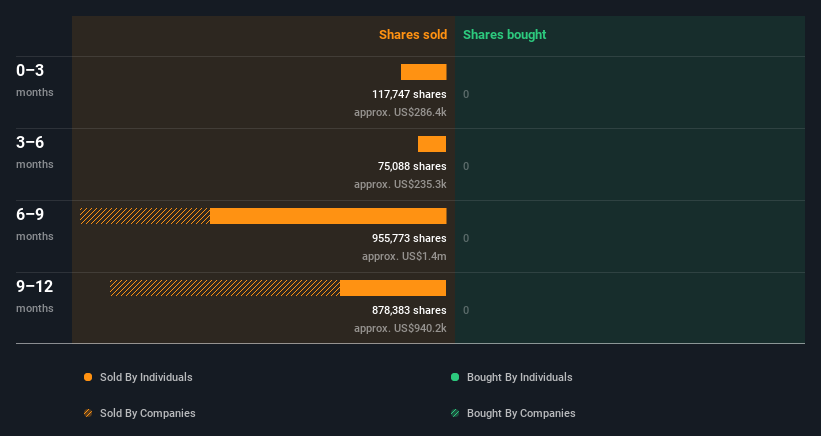Viewport: 821px width, 436px height.
Task: Click the Sold By Companies hatched legend icon
Action: (x=88, y=413)
